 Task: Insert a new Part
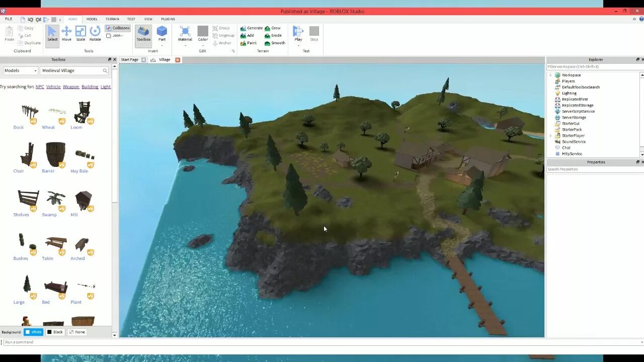[x=162, y=33]
